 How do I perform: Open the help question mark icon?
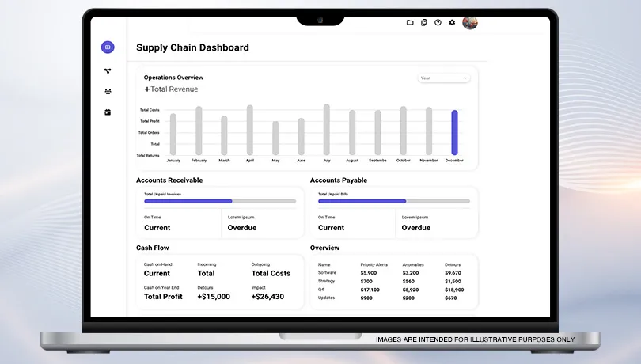tap(438, 22)
